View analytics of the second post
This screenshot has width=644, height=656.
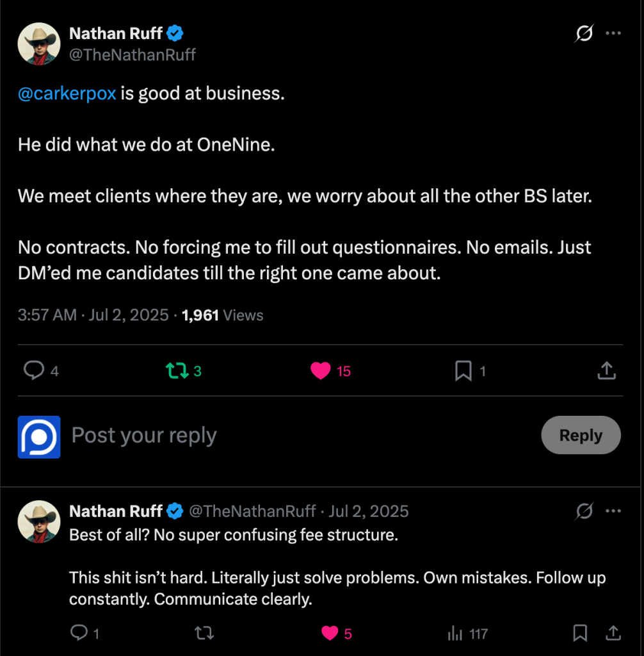(x=456, y=634)
